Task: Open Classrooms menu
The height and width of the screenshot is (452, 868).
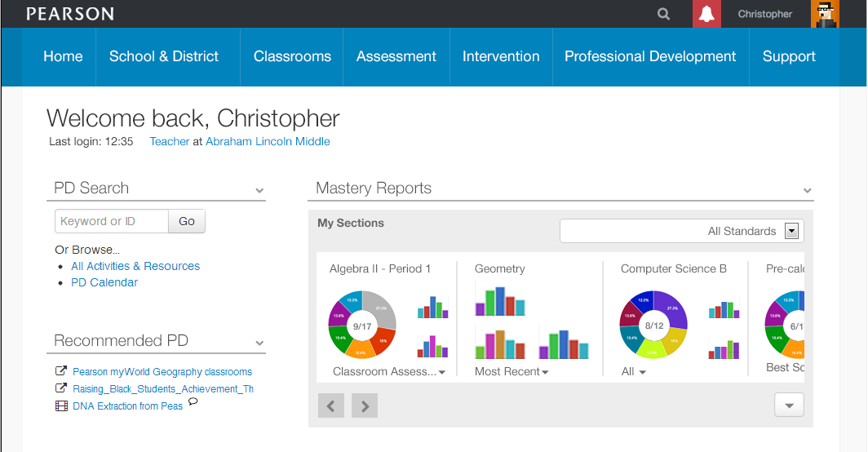Action: point(292,56)
